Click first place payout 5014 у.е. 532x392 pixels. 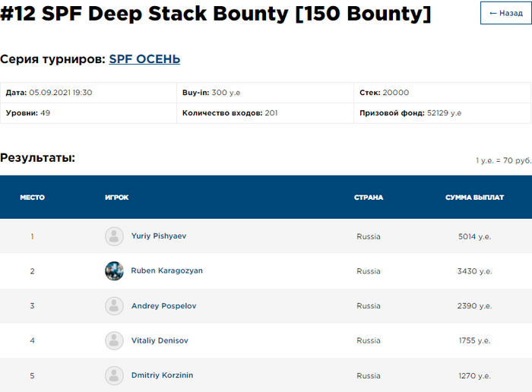(x=475, y=236)
